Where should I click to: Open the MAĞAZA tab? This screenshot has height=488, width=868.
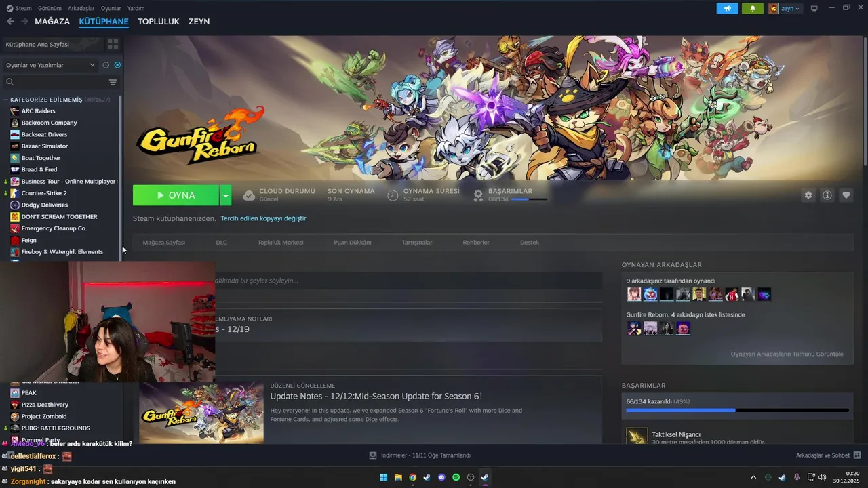(52, 22)
